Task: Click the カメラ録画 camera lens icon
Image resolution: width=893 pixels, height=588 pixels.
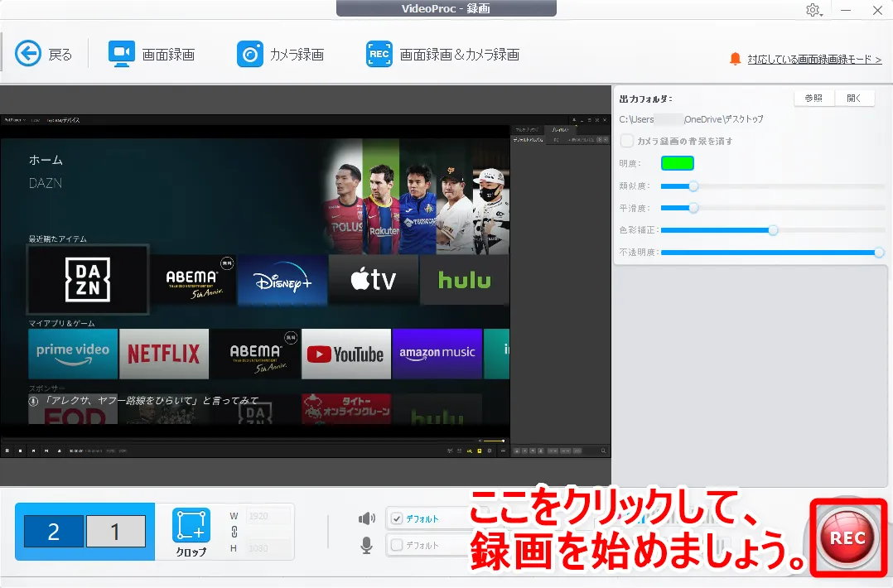Action: click(250, 54)
